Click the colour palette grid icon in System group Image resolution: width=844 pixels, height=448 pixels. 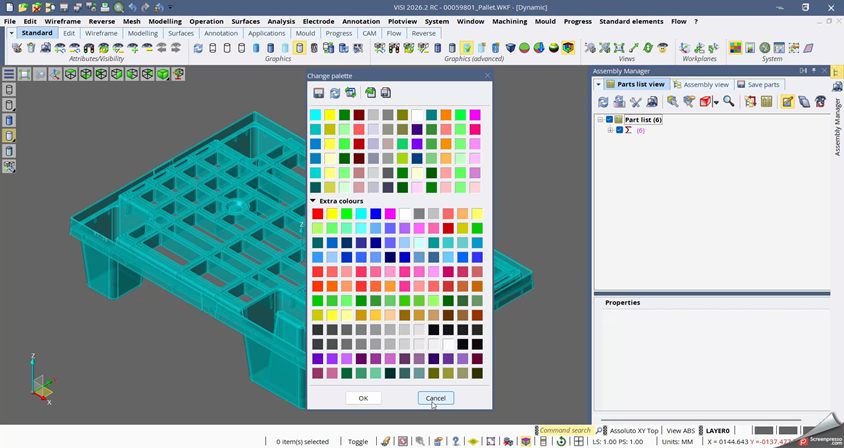tap(735, 48)
